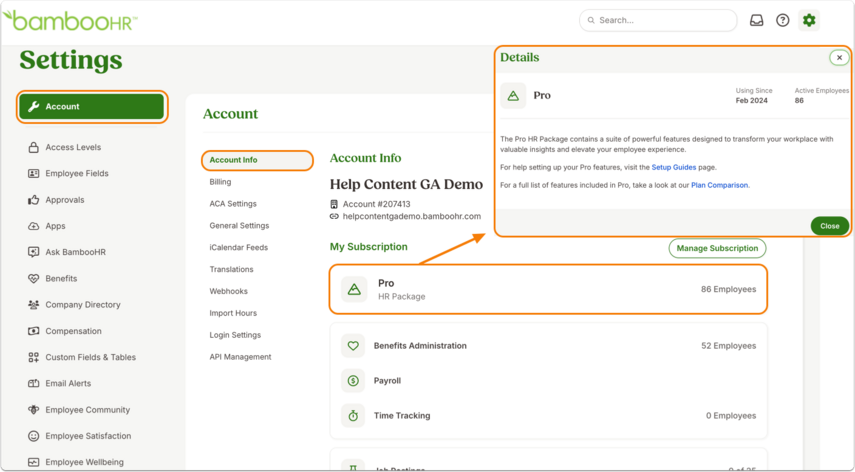Go to Approvals settings
Viewport: 855px width, 472px height.
click(x=65, y=200)
